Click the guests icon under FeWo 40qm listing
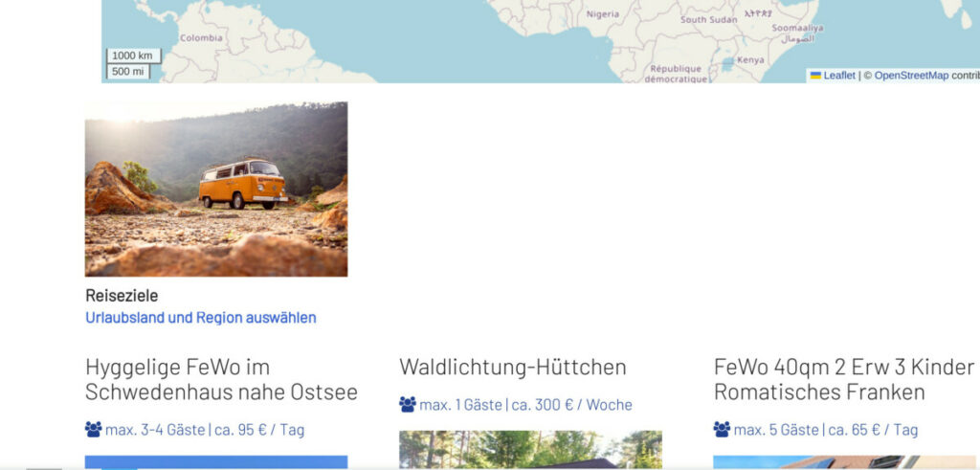 (722, 430)
